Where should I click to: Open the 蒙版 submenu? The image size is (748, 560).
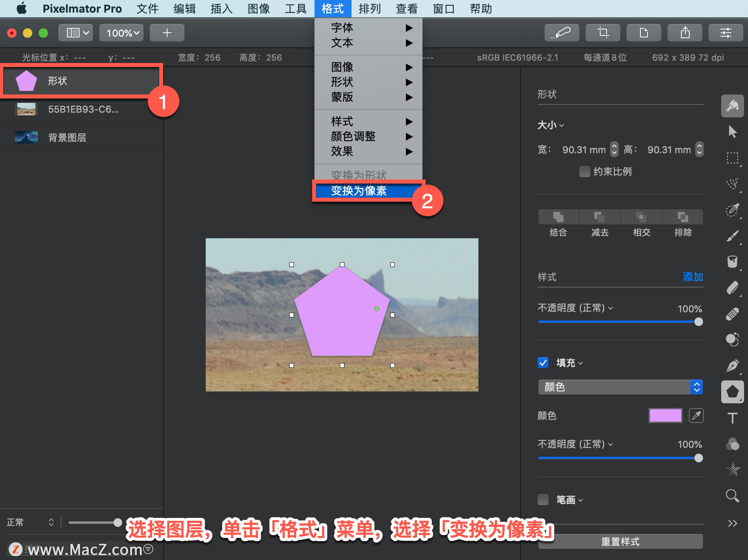368,97
